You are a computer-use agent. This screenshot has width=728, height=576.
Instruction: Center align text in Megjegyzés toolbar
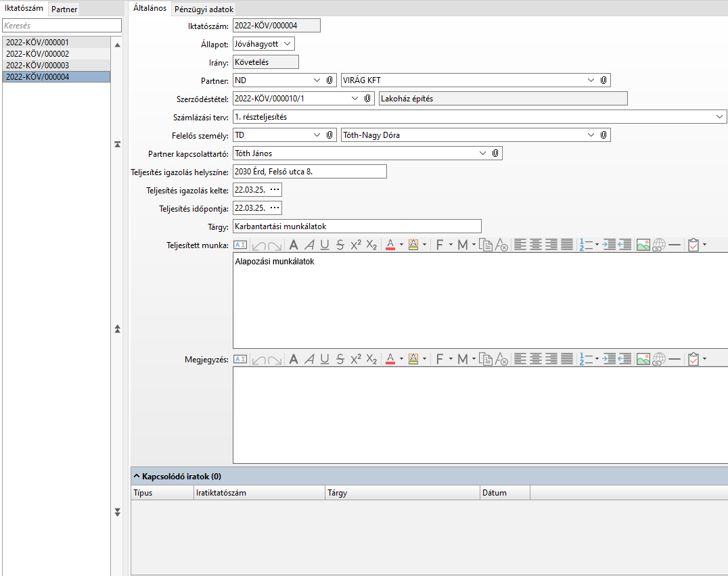(x=536, y=359)
